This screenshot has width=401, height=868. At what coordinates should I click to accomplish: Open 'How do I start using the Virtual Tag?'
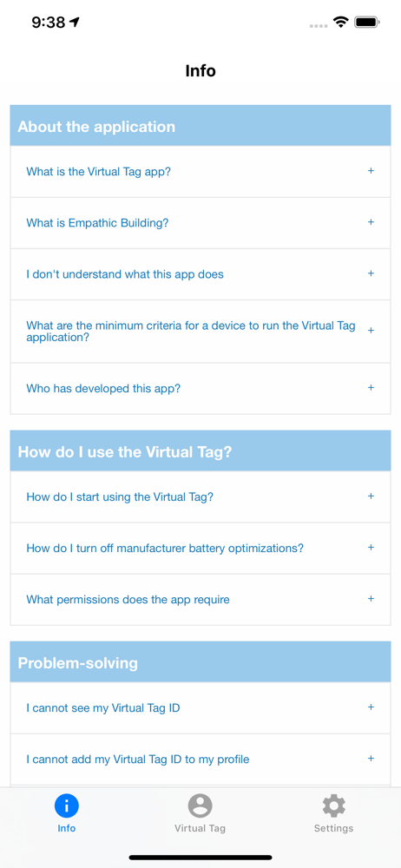point(200,496)
